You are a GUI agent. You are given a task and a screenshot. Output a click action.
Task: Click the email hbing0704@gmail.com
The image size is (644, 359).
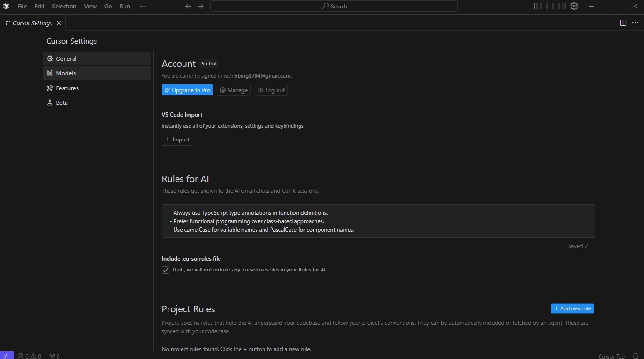pos(263,76)
